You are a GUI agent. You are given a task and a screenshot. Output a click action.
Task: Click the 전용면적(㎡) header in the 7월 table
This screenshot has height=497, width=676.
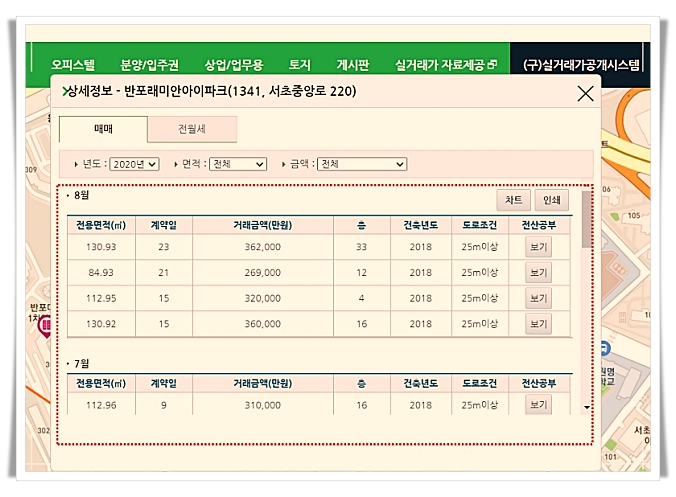pos(101,383)
